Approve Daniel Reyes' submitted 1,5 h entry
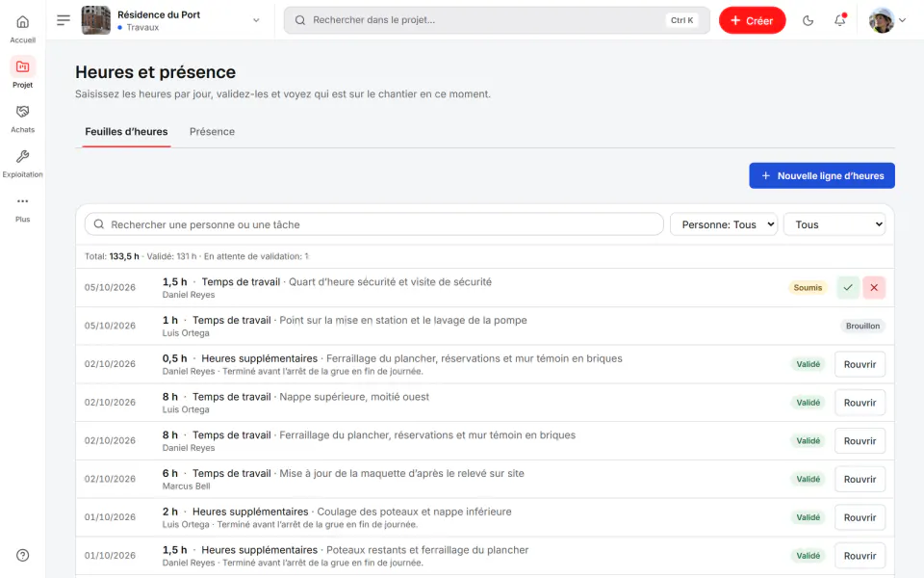Viewport: 924px width, 578px height. (x=848, y=288)
